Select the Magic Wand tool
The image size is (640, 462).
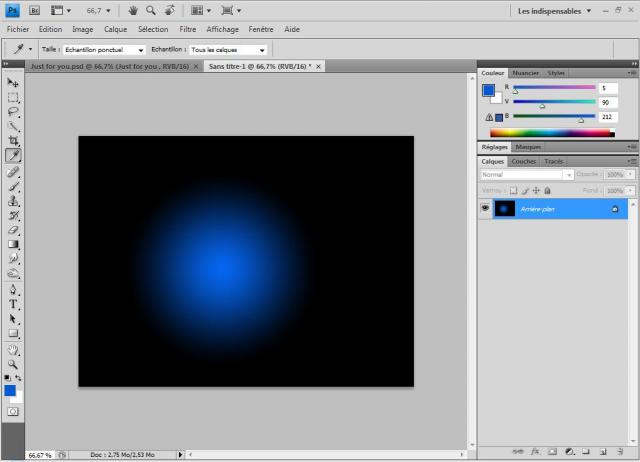pyautogui.click(x=13, y=127)
